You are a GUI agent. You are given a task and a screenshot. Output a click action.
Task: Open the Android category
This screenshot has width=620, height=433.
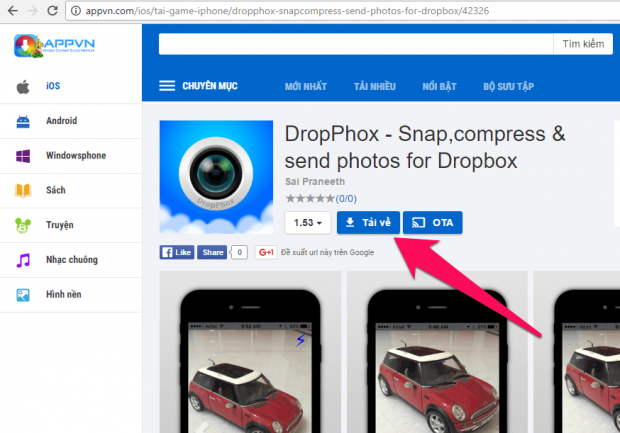click(62, 121)
